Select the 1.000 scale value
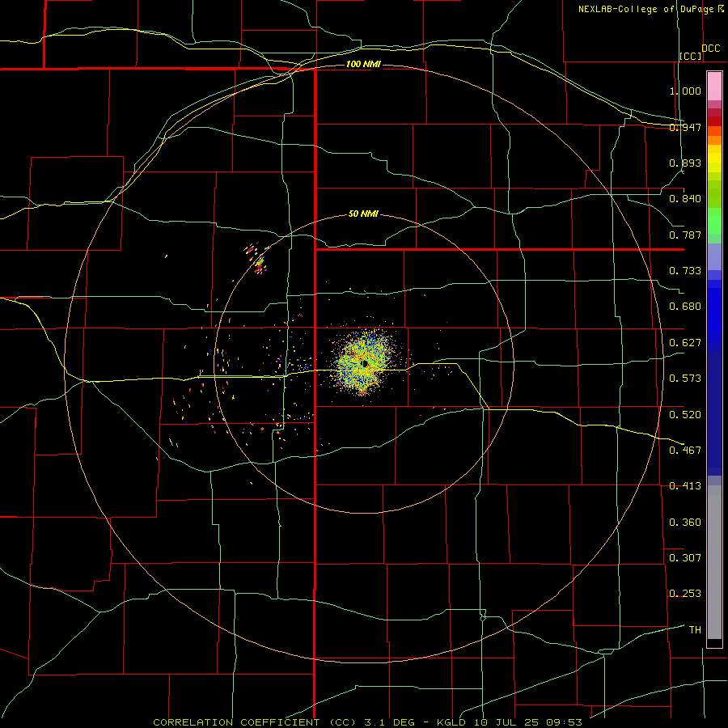The height and width of the screenshot is (728, 728). pos(685,91)
